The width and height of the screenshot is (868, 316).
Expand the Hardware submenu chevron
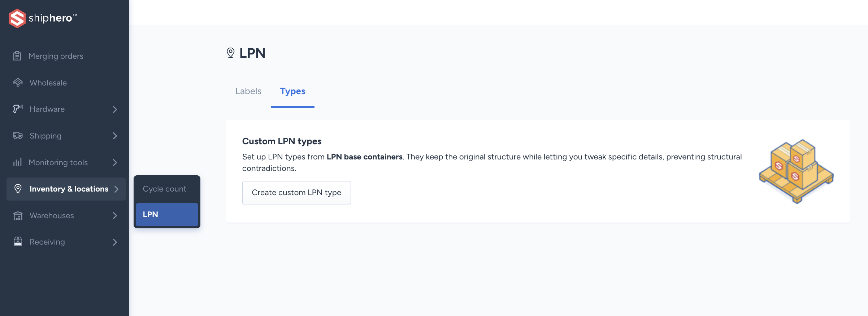[115, 109]
